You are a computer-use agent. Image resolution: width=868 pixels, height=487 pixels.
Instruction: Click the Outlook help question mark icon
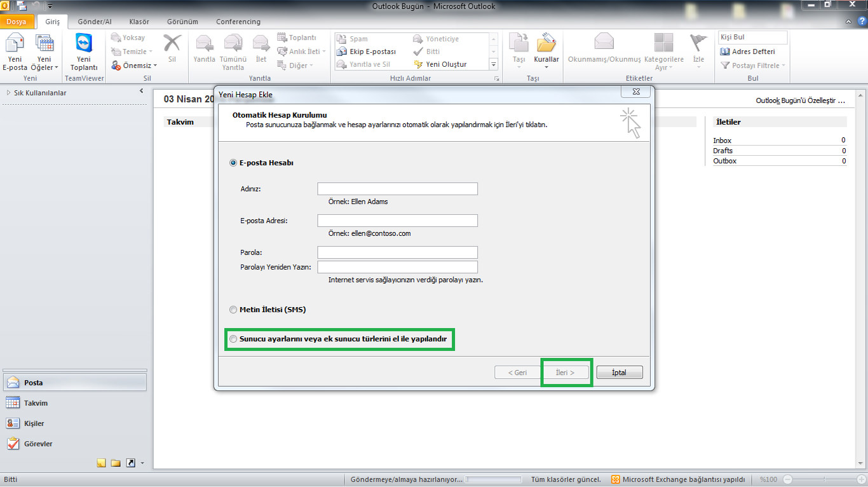click(861, 21)
